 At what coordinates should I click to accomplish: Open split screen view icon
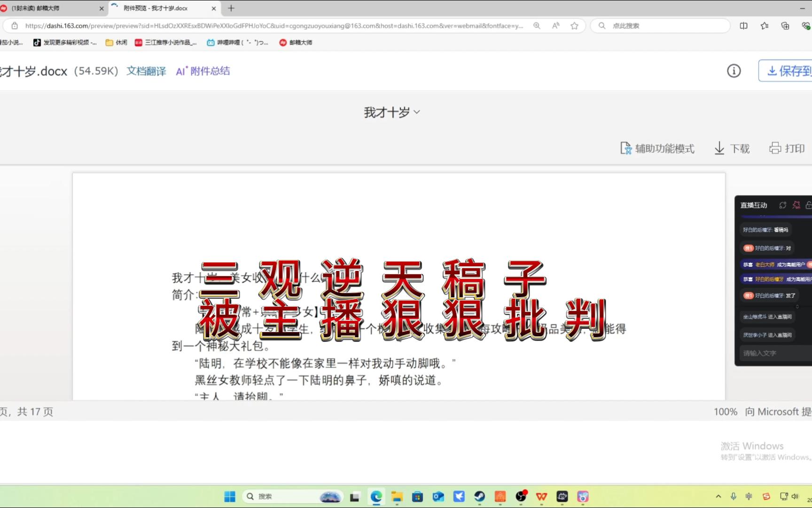point(743,26)
